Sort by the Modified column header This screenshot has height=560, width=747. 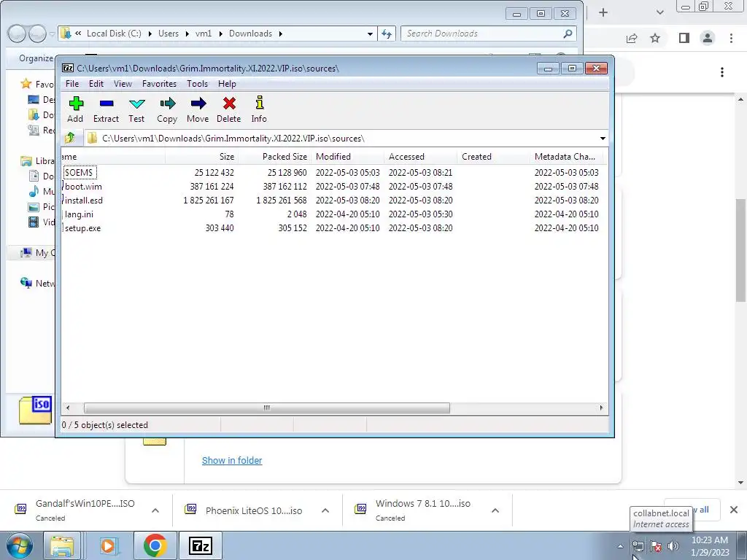[x=347, y=157]
